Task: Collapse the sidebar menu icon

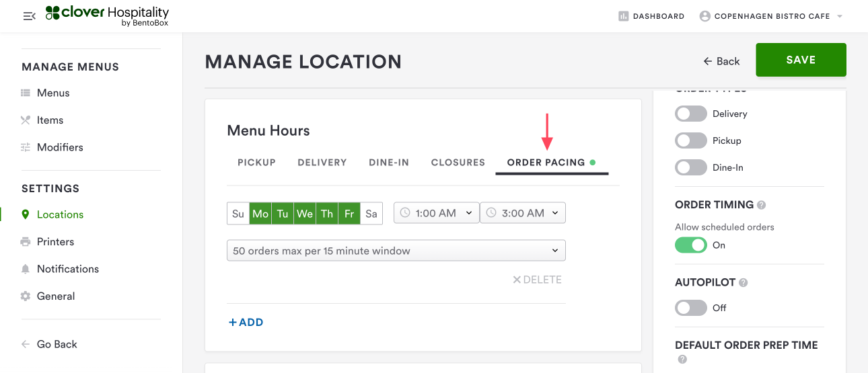Action: (29, 16)
